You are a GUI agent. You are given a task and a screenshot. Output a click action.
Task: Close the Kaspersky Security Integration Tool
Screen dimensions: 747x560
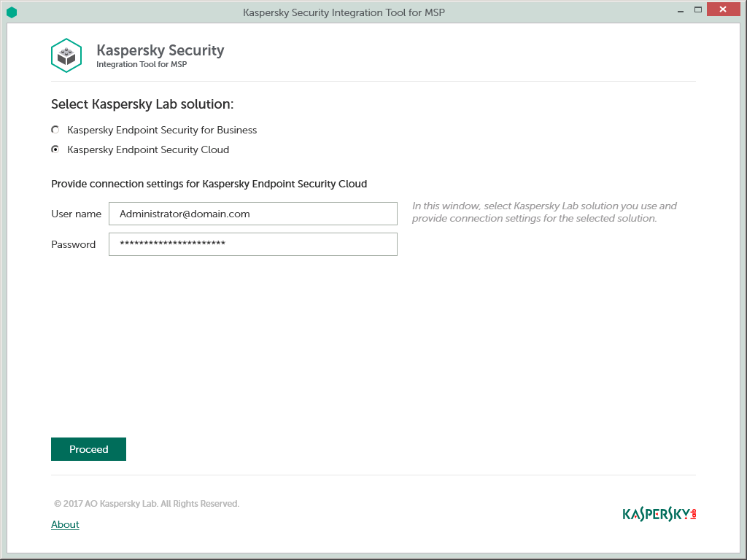coord(722,9)
